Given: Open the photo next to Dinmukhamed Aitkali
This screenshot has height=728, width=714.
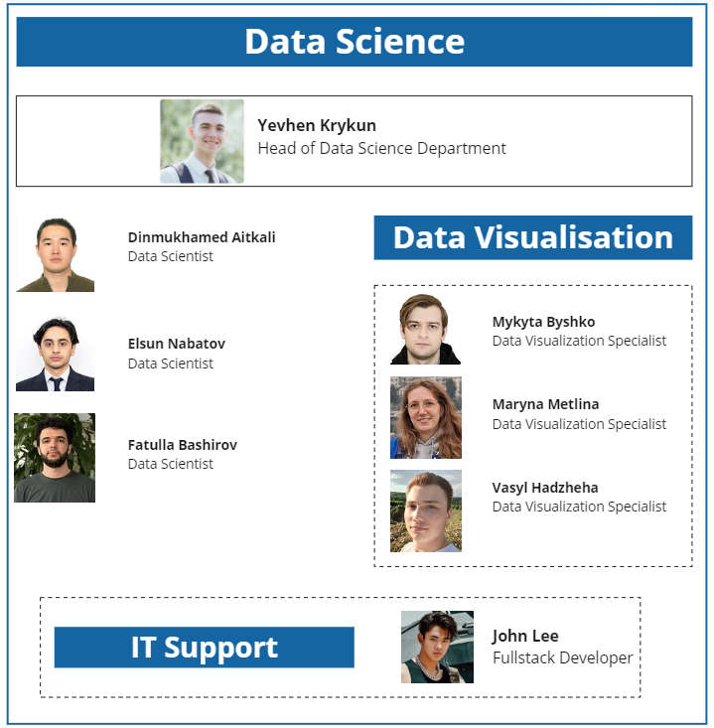Looking at the screenshot, I should [56, 254].
